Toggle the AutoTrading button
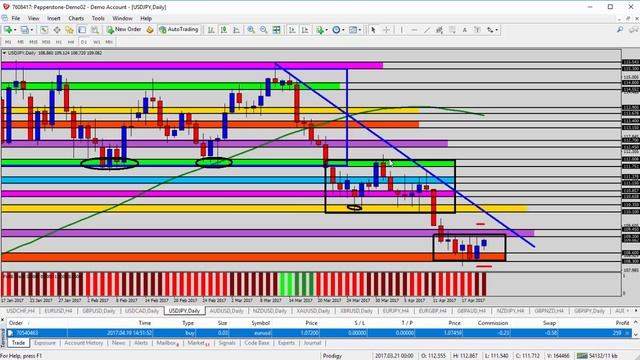Viewport: 640px width, 360px height. point(179,30)
